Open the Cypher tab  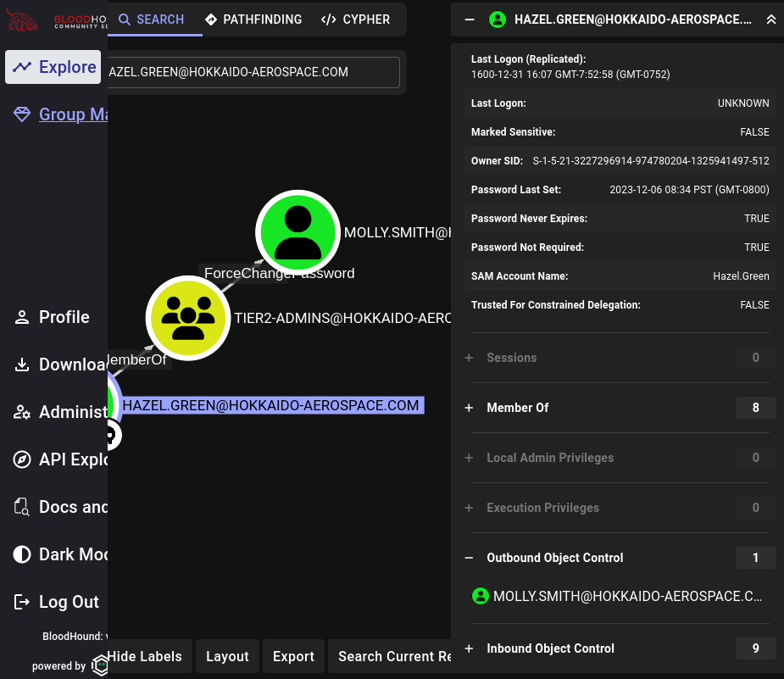point(356,19)
